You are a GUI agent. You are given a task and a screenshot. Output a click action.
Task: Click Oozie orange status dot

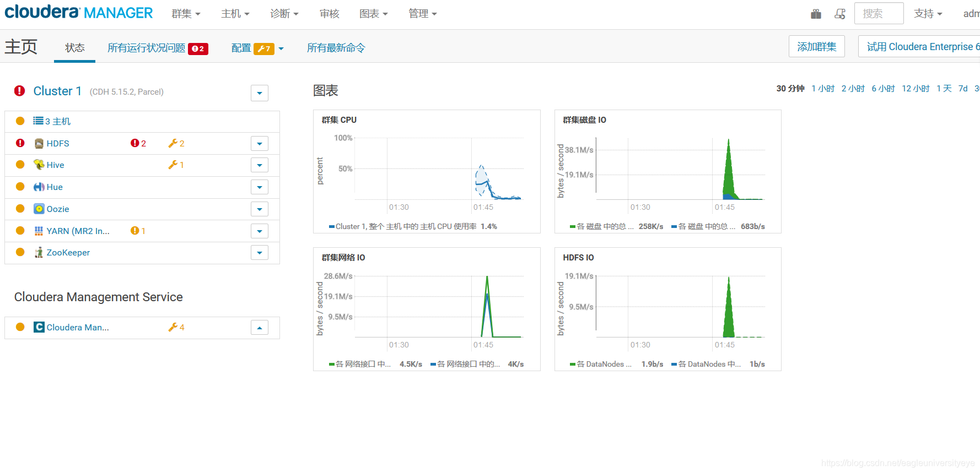tap(20, 209)
